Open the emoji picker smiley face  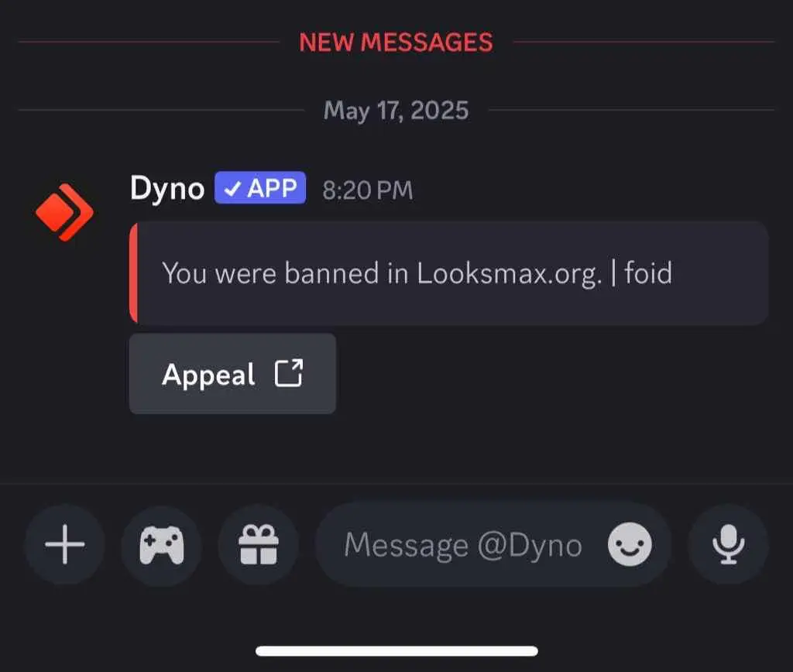tap(630, 544)
